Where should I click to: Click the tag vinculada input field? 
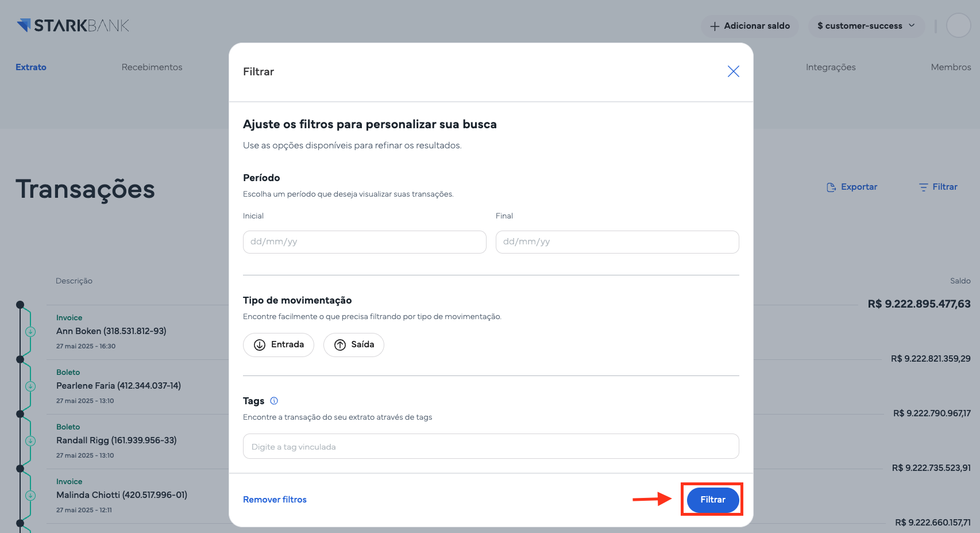(491, 446)
